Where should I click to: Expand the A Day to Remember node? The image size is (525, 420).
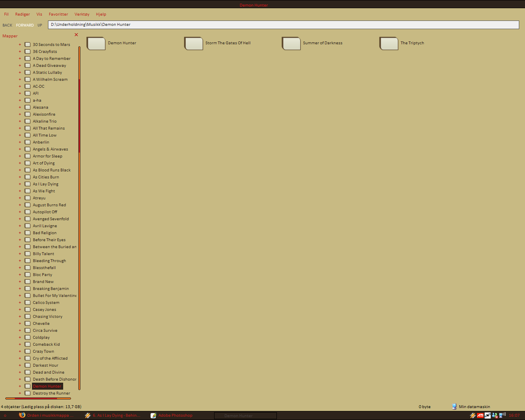click(20, 58)
